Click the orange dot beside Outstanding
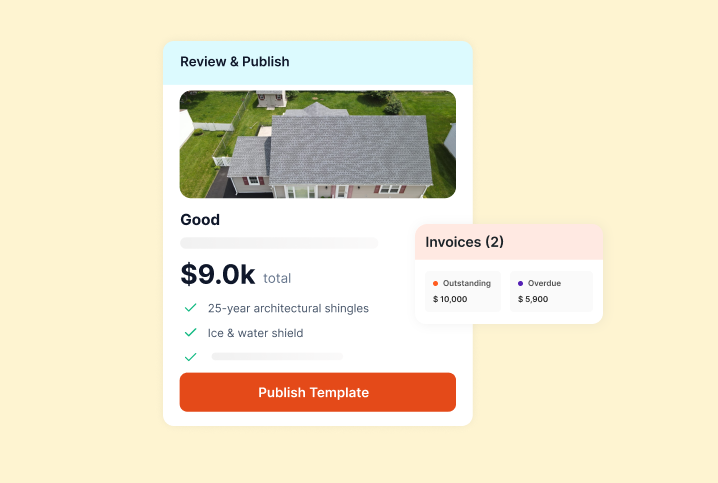Screen dimensions: 718x483 click(x=436, y=283)
